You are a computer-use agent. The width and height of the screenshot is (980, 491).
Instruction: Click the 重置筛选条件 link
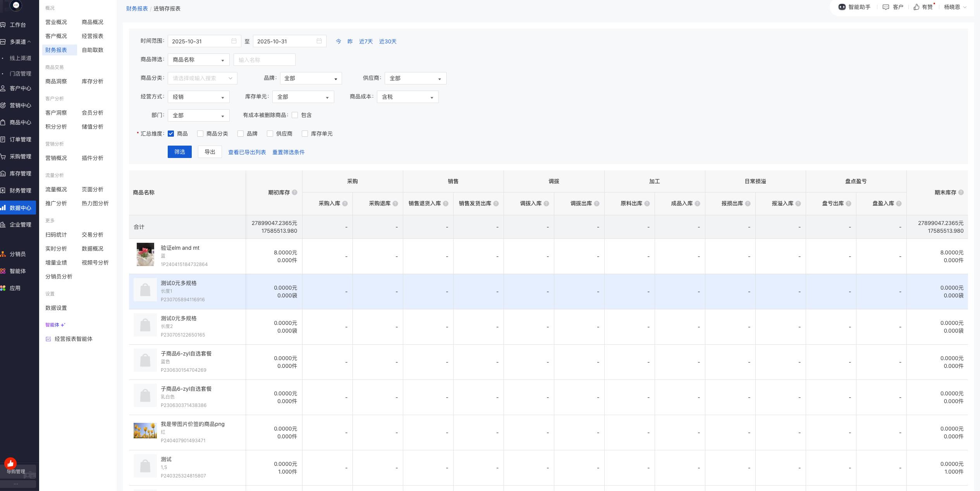pyautogui.click(x=288, y=152)
